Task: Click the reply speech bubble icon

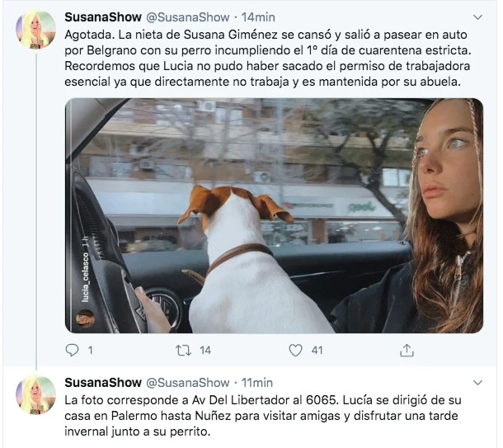Action: (72, 350)
